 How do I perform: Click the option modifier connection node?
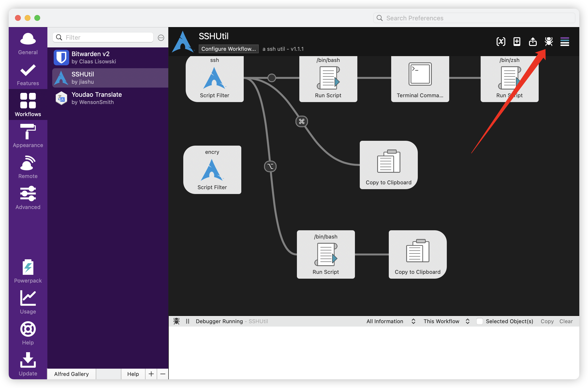(270, 166)
